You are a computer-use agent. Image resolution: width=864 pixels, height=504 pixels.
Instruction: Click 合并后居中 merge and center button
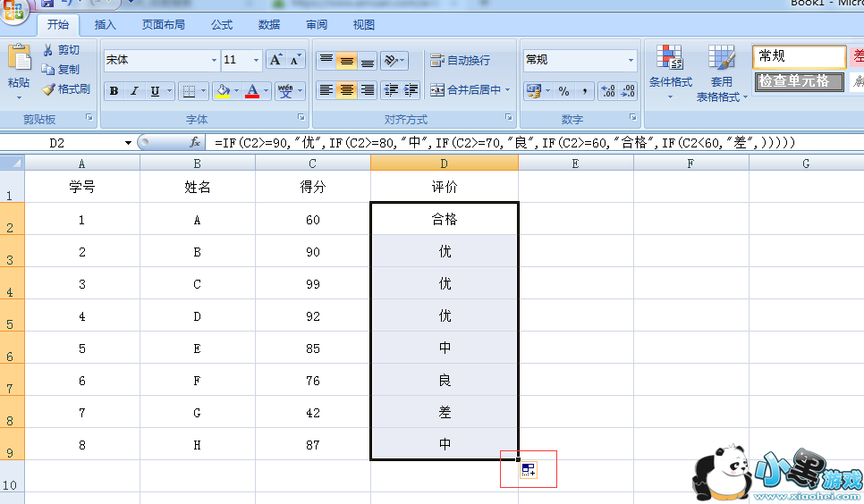tap(466, 89)
